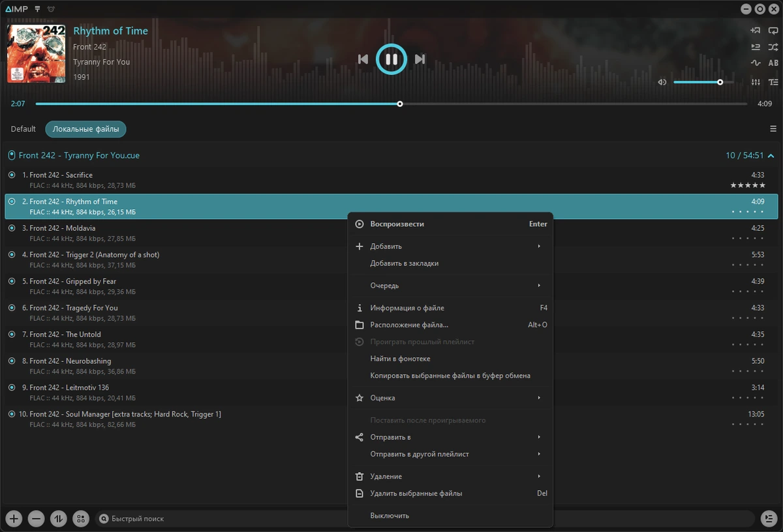Open the AIMP main menu logo
This screenshot has width=783, height=532.
(x=16, y=9)
